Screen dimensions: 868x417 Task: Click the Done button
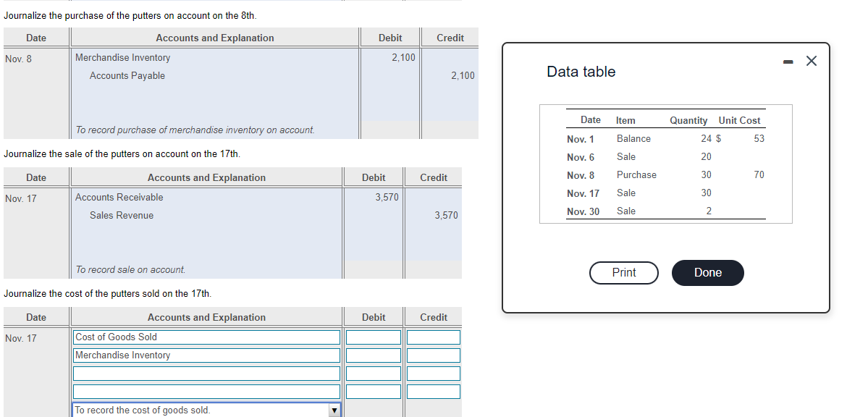click(x=707, y=272)
